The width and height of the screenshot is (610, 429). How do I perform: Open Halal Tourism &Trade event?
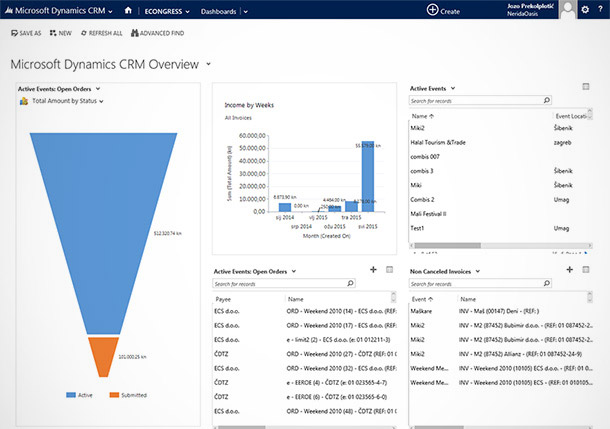coord(438,142)
